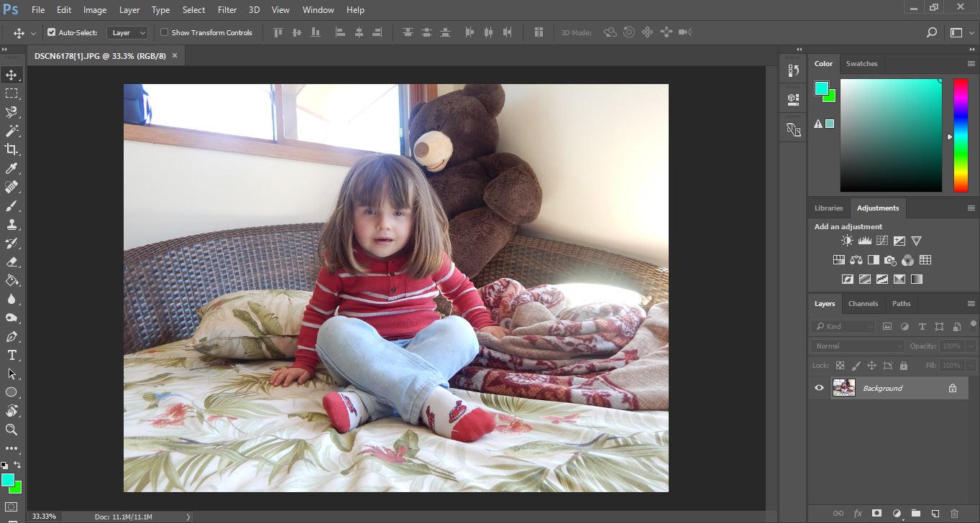
Task: Click the background color swatch in Color panel
Action: tap(830, 96)
